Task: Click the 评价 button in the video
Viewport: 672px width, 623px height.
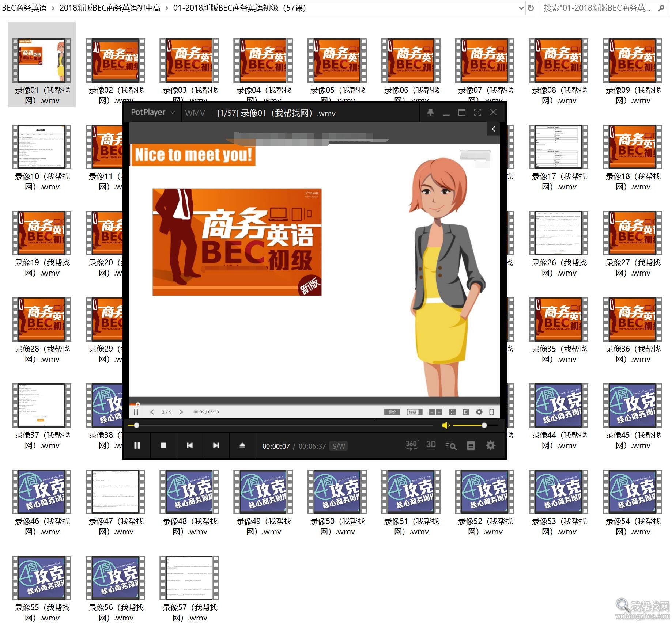Action: [392, 412]
